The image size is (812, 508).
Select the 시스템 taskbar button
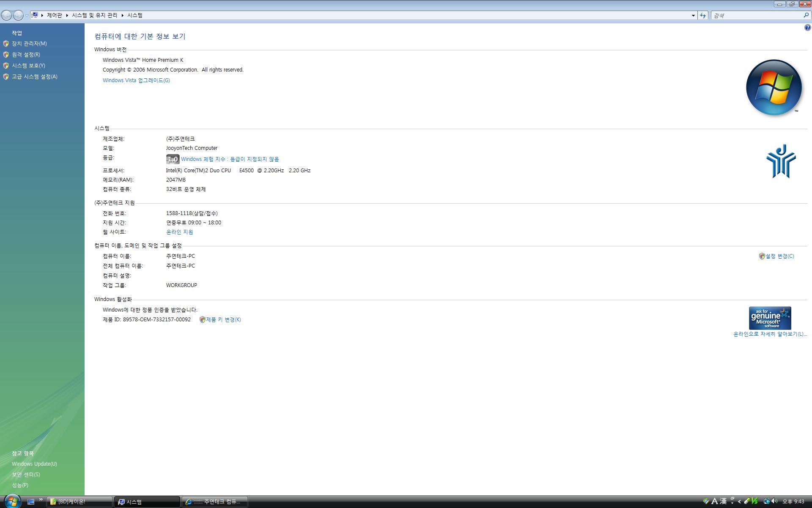click(147, 502)
